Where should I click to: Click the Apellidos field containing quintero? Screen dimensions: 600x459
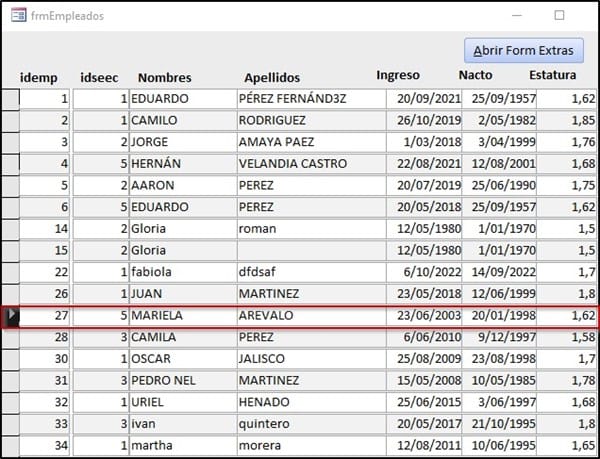coord(310,424)
